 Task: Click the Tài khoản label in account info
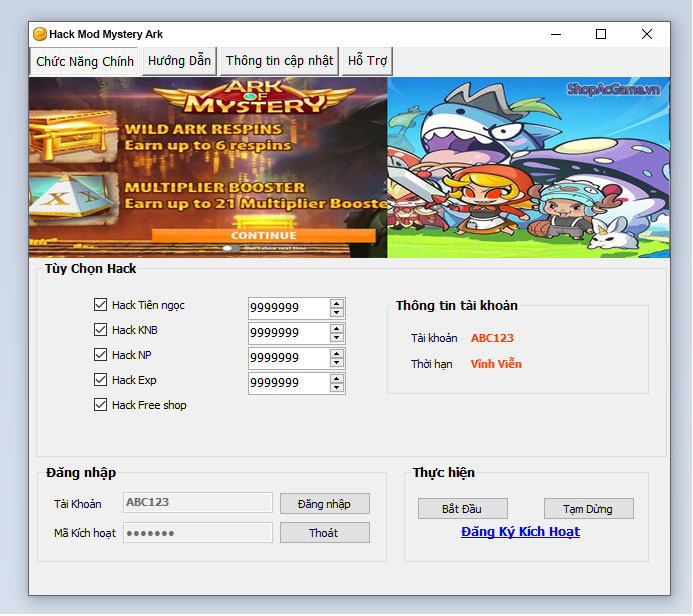434,338
